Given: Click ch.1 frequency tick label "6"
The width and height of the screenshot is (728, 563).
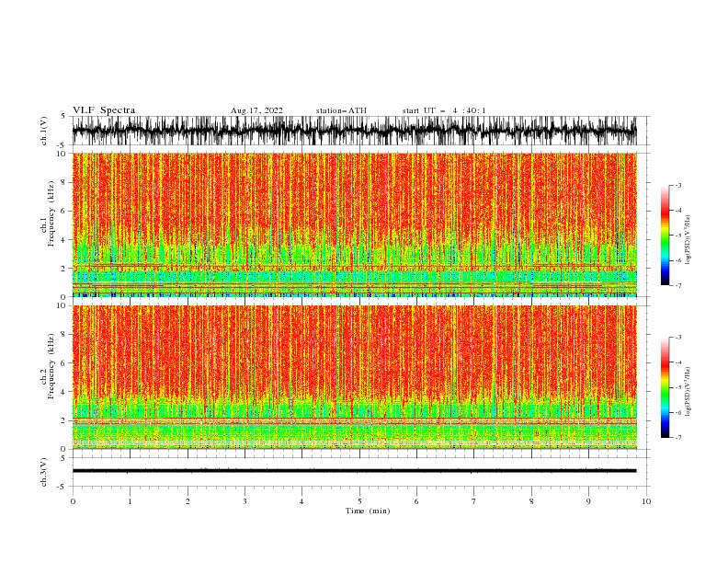Looking at the screenshot, I should coord(64,211).
